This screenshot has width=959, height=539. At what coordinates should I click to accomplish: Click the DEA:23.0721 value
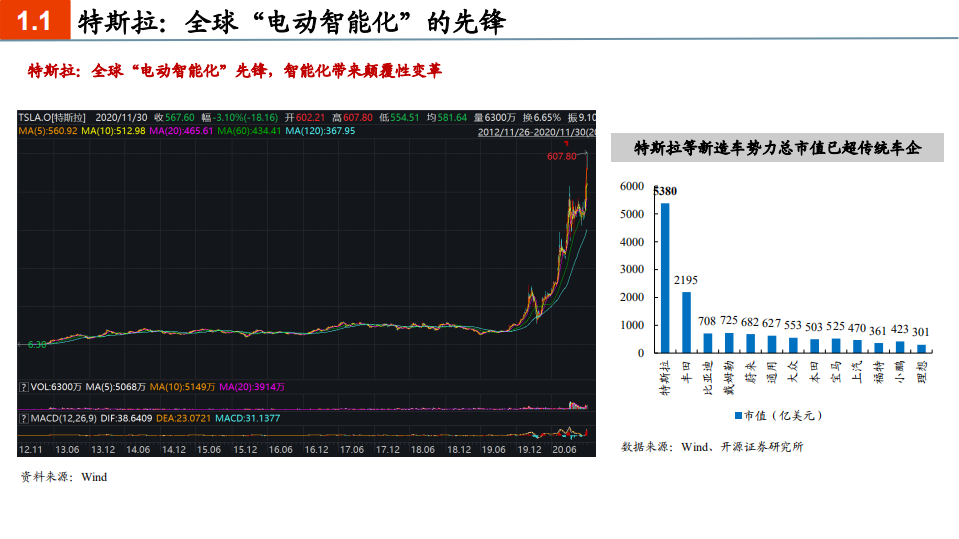point(183,418)
